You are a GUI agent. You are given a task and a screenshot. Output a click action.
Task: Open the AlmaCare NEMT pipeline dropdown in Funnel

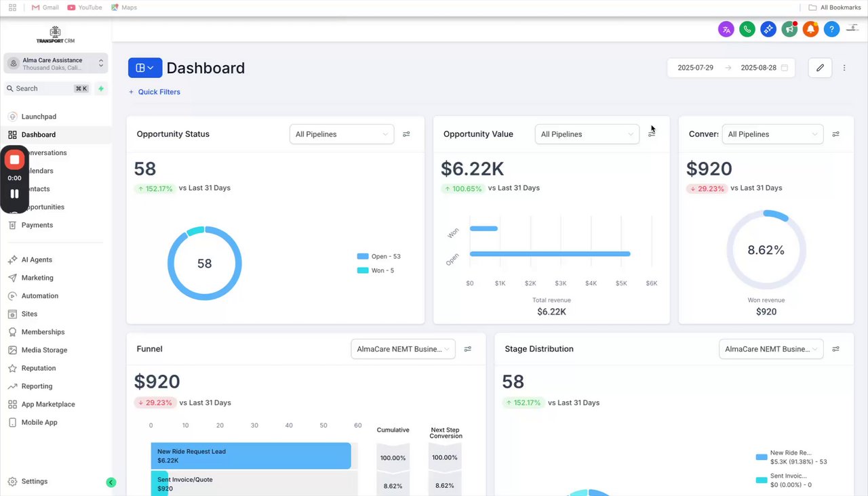tap(403, 349)
